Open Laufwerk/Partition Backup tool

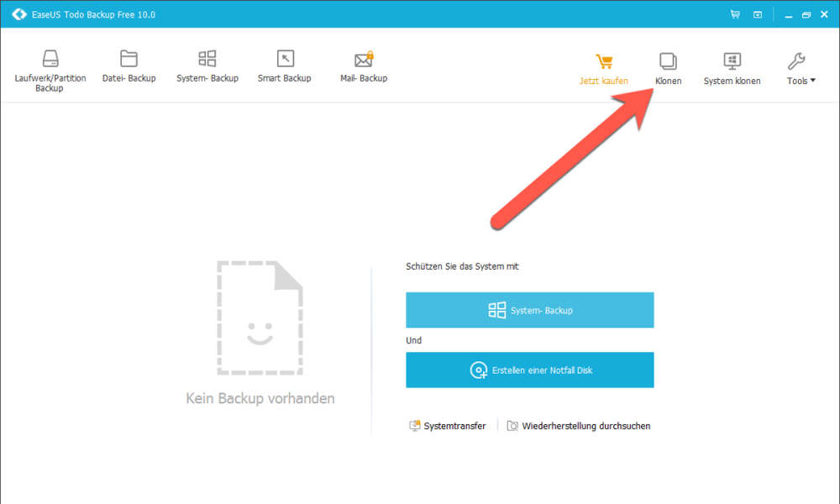click(50, 71)
